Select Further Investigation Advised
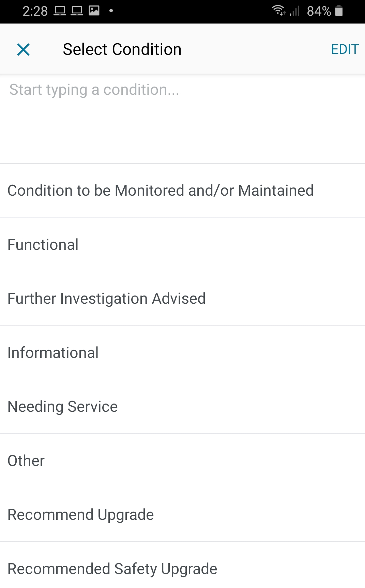This screenshot has width=365, height=588. pos(106,299)
